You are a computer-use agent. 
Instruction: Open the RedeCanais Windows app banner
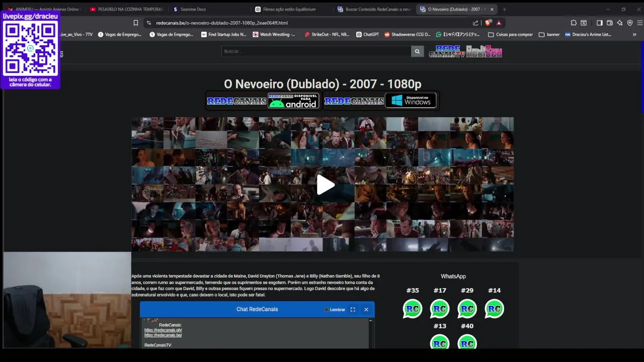click(x=381, y=101)
